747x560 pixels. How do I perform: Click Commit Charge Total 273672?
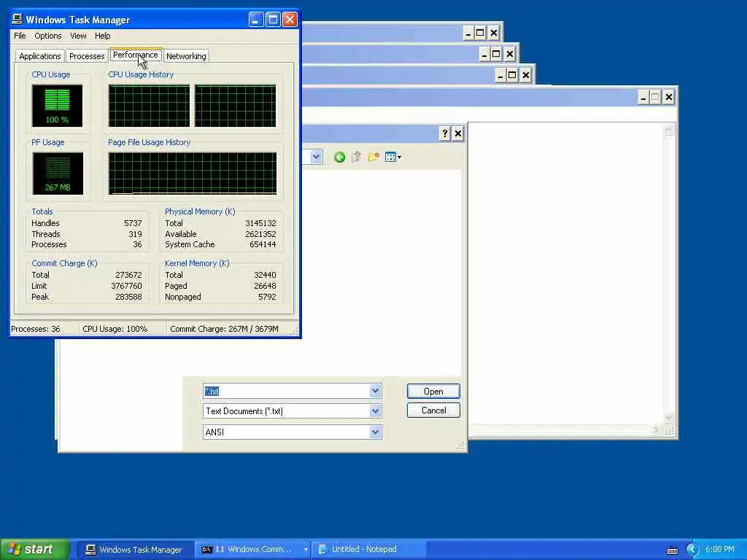[x=128, y=275]
